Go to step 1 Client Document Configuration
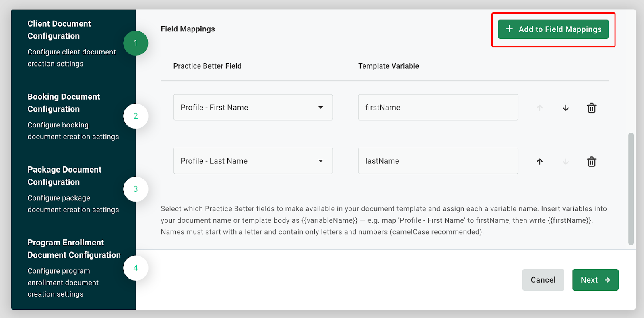 coord(136,43)
